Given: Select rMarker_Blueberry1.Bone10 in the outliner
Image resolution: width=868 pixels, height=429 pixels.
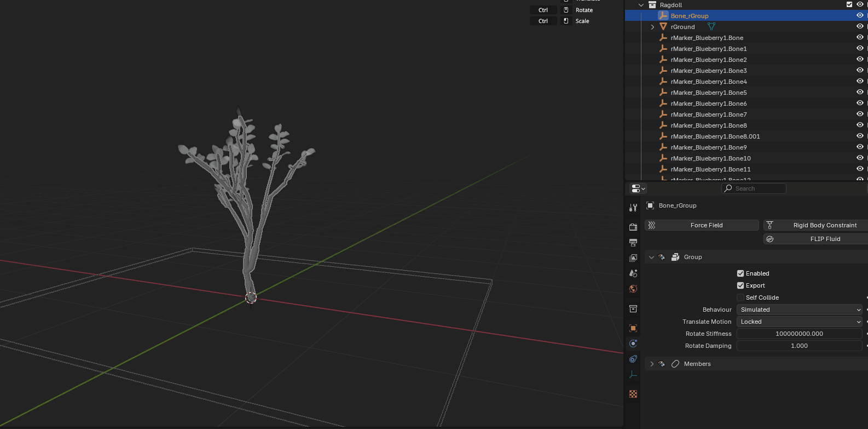Looking at the screenshot, I should pyautogui.click(x=710, y=158).
